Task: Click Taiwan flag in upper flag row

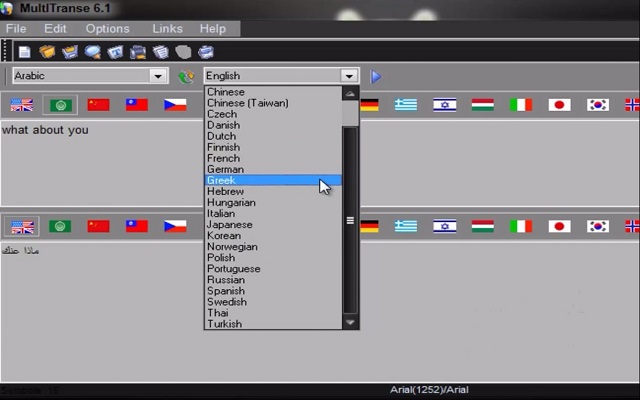Action: pos(137,105)
